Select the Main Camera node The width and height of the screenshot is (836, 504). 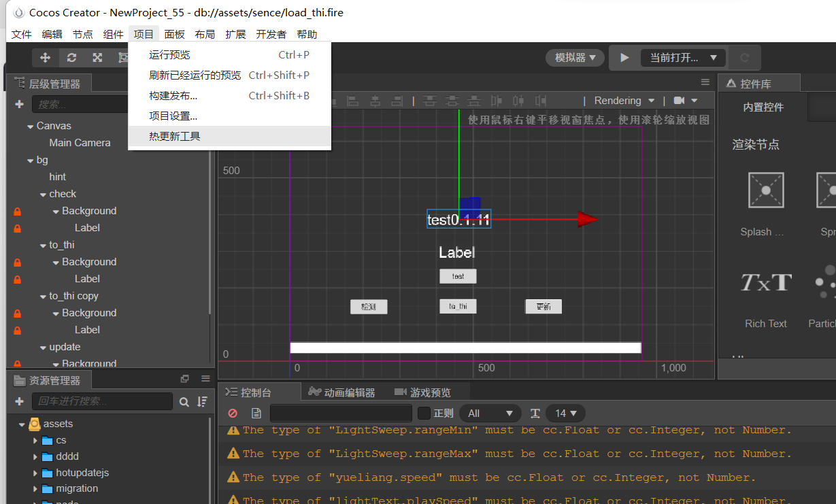point(80,143)
